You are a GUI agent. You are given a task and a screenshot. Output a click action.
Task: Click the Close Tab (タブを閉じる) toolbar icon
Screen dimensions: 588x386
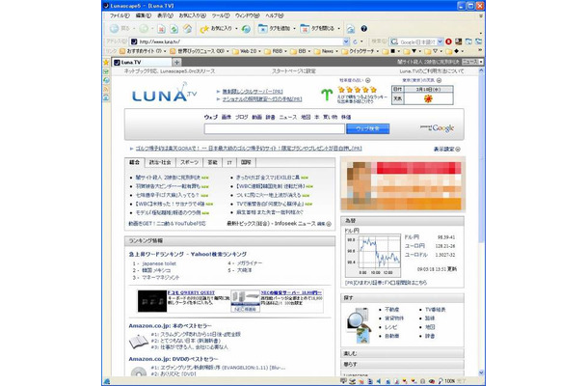pos(305,29)
